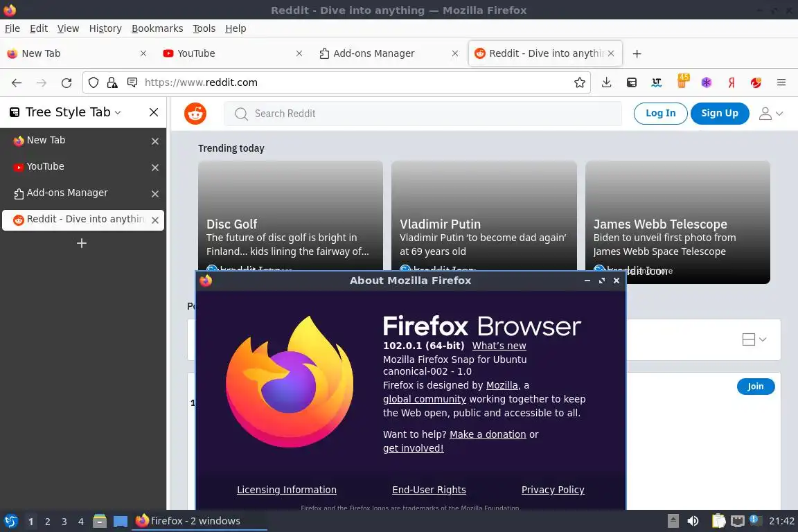Open the Privacy Policy link
This screenshot has height=532, width=798.
pos(553,490)
